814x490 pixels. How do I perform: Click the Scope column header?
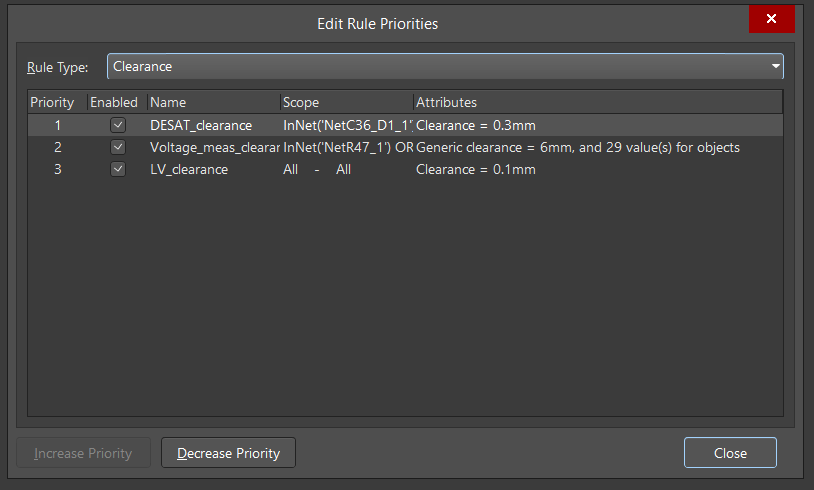coord(345,102)
